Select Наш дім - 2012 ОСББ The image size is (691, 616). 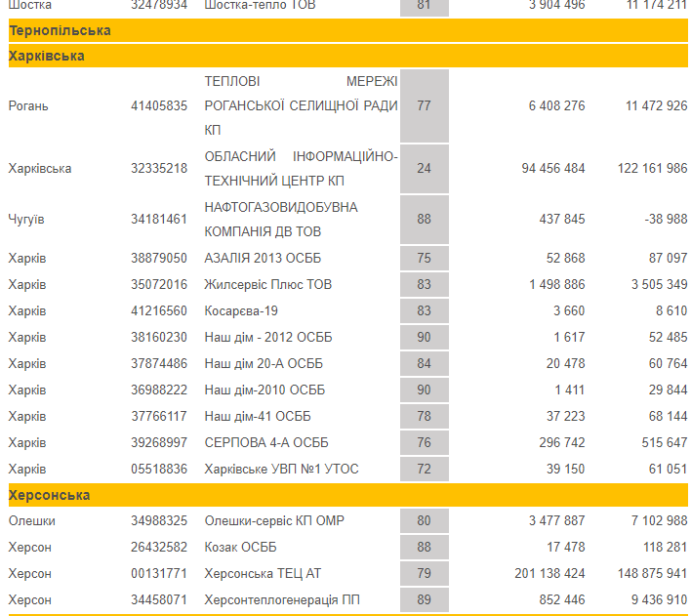[x=269, y=337]
